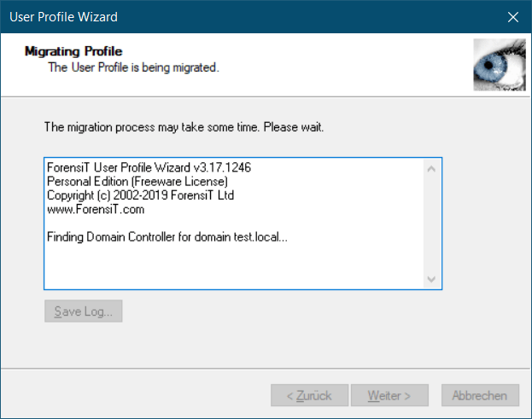Select the Finding Domain Controller for domain line

167,236
